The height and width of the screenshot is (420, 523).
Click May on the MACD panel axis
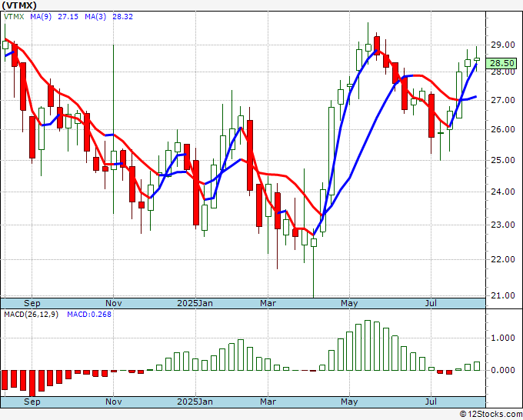click(349, 402)
